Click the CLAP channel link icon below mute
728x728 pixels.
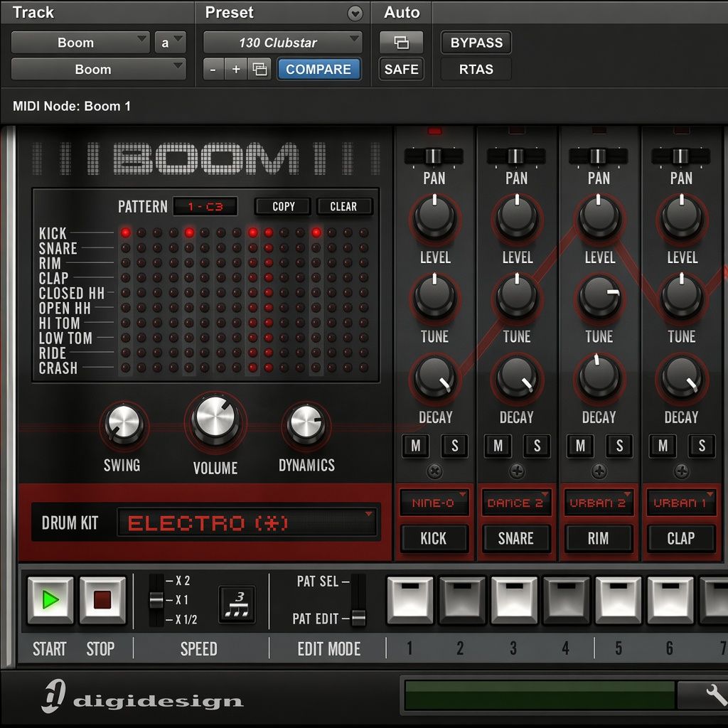682,471
